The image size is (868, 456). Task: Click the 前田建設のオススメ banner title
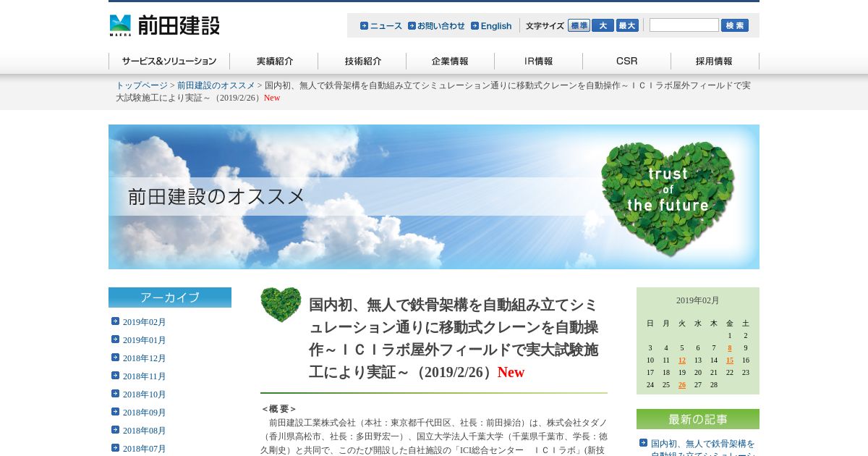click(x=217, y=197)
